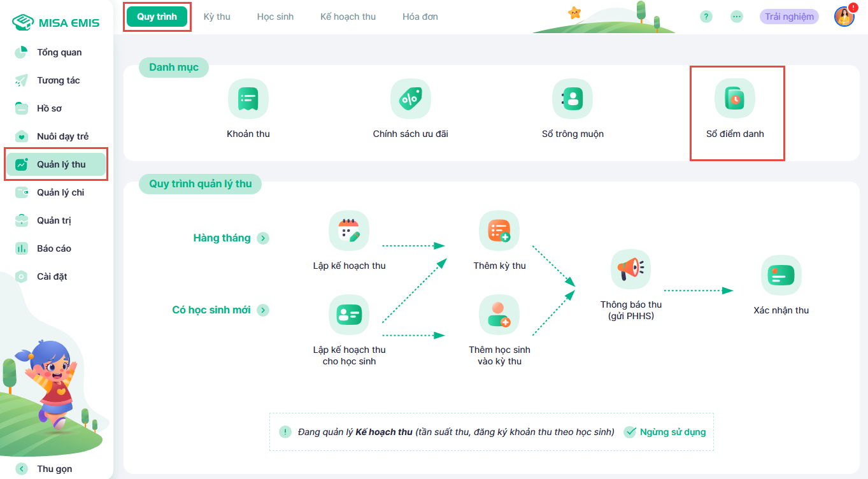868x479 pixels.
Task: Open the three-dots more options menu
Action: point(737,17)
